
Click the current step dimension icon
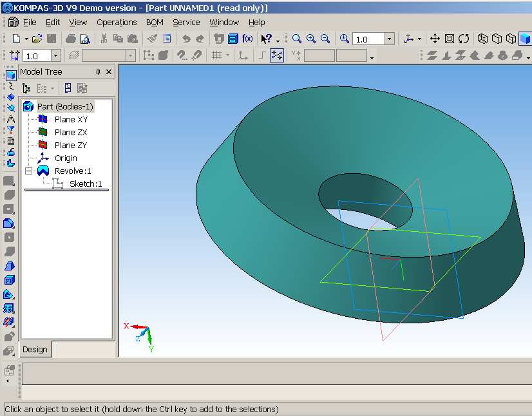pyautogui.click(x=14, y=55)
